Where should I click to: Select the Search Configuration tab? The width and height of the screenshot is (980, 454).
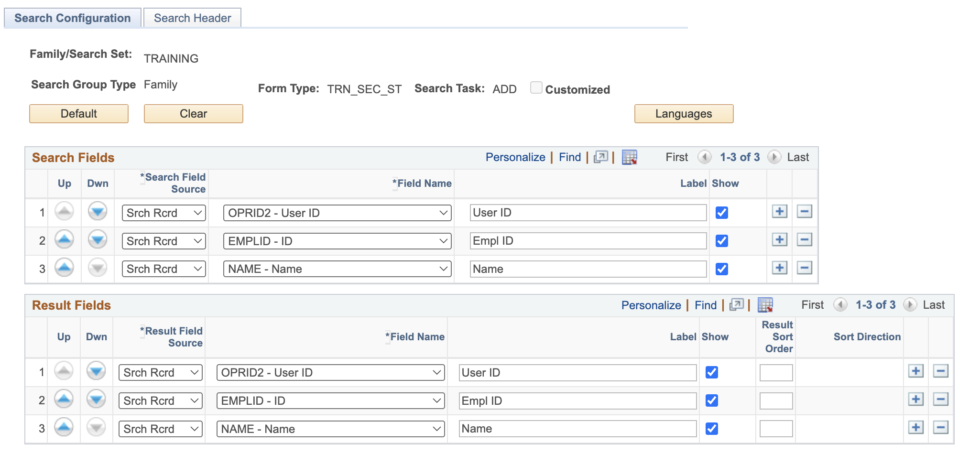(x=72, y=18)
